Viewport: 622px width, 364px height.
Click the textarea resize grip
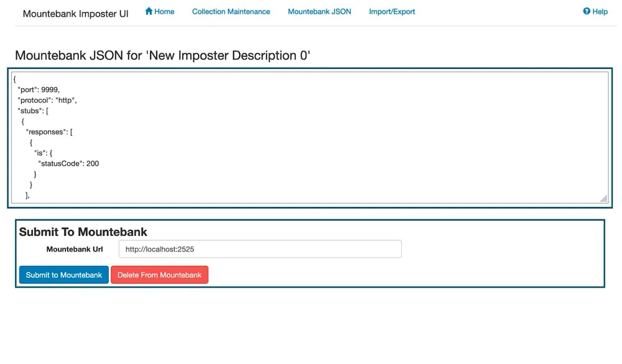pyautogui.click(x=604, y=198)
